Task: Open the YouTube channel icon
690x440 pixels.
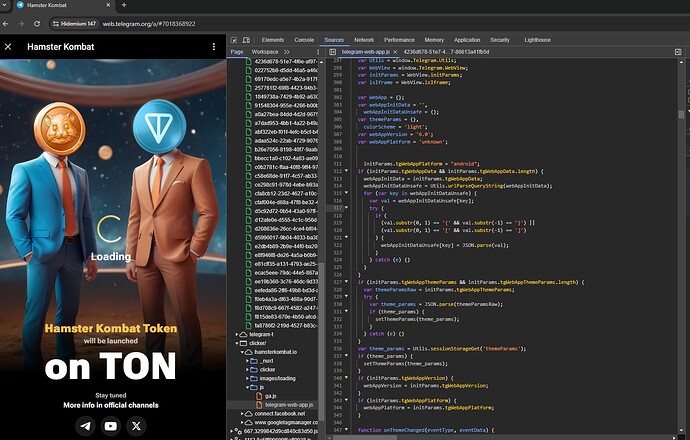Action: coord(111,426)
